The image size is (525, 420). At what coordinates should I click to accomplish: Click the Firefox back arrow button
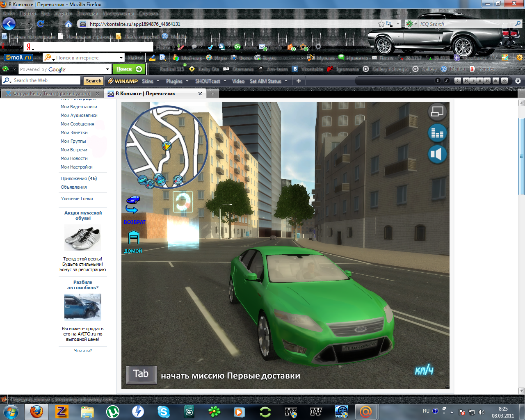click(9, 23)
